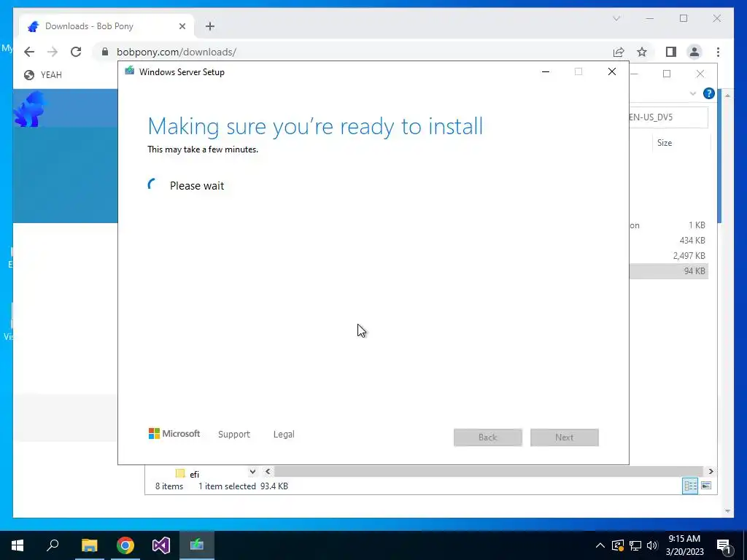The width and height of the screenshot is (747, 560).
Task: Select the 2,497 KB file row
Action: click(668, 256)
